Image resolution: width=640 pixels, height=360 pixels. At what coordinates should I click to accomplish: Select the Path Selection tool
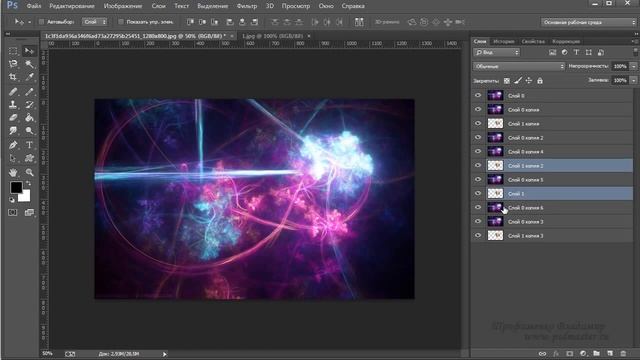pyautogui.click(x=13, y=158)
